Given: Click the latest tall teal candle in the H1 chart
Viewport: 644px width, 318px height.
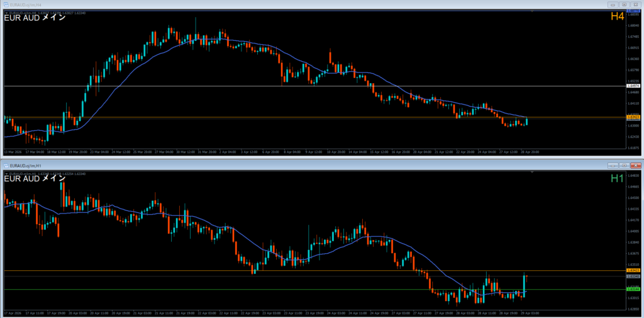Looking at the screenshot, I should (524, 285).
